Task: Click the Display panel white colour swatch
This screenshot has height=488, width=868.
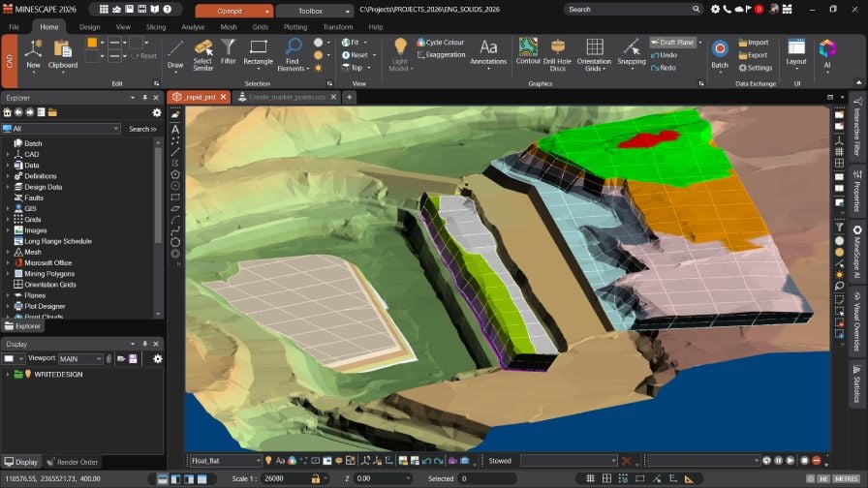Action: tap(9, 359)
